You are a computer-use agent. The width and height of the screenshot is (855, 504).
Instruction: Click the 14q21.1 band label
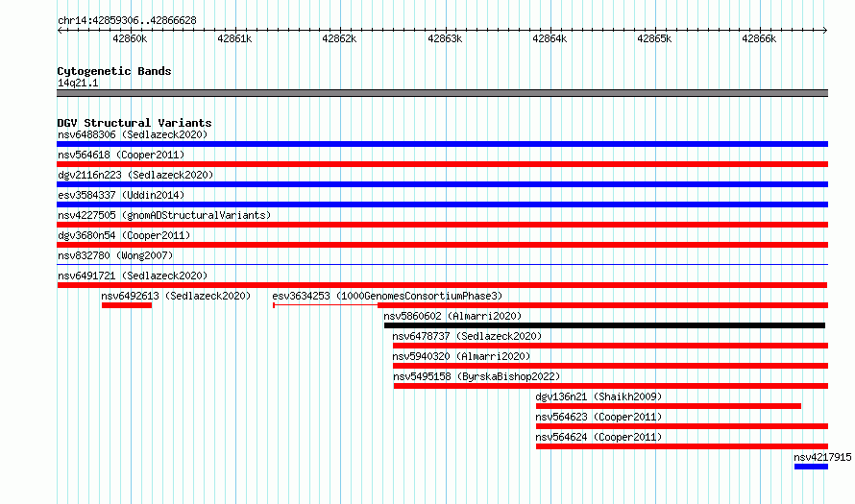point(78,83)
